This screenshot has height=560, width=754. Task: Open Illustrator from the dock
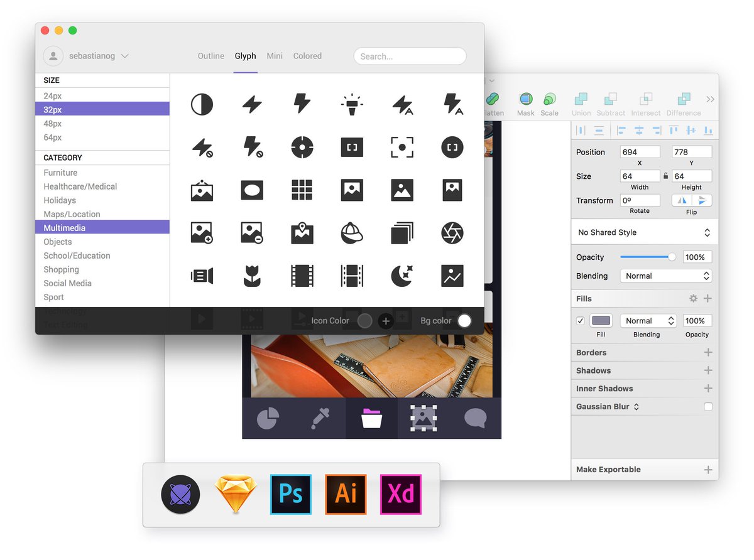click(346, 495)
